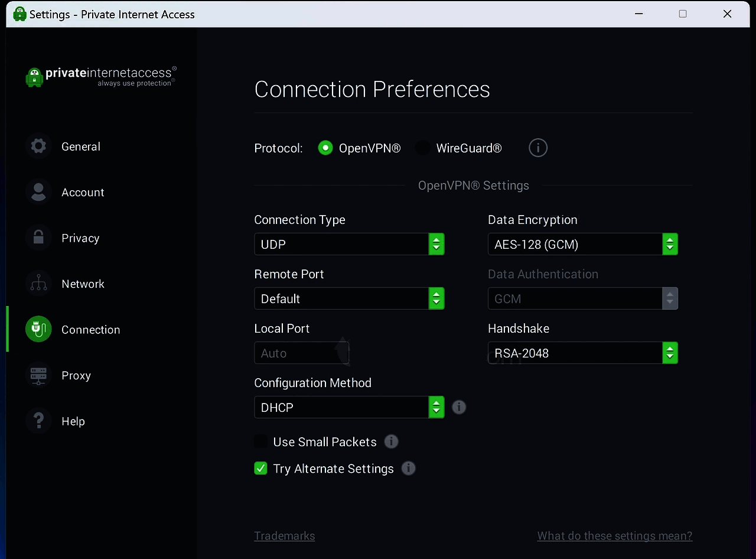Show info for Configuration Method
This screenshot has height=559, width=756.
(x=459, y=407)
